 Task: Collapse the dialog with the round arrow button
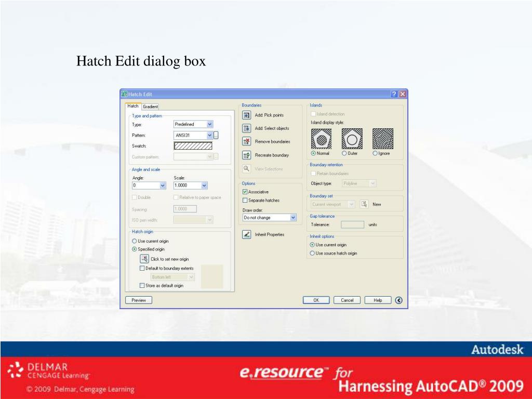click(398, 300)
